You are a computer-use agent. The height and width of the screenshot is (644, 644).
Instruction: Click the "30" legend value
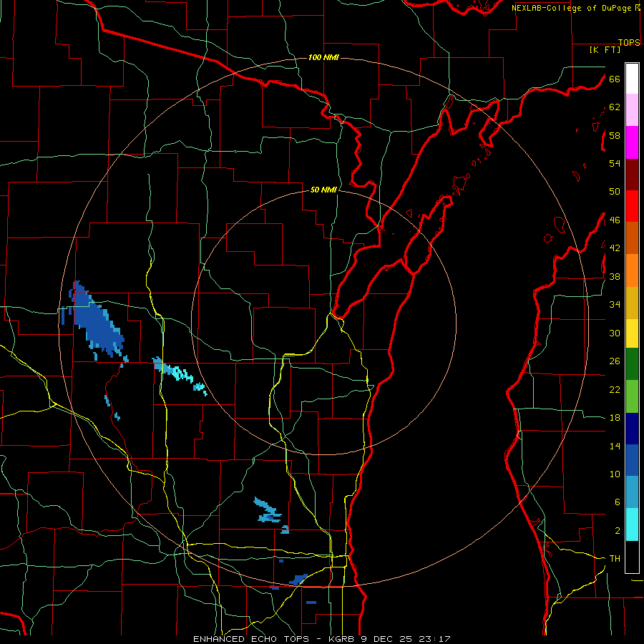tap(615, 333)
